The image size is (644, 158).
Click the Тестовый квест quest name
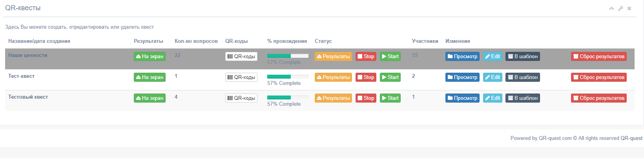(x=28, y=97)
